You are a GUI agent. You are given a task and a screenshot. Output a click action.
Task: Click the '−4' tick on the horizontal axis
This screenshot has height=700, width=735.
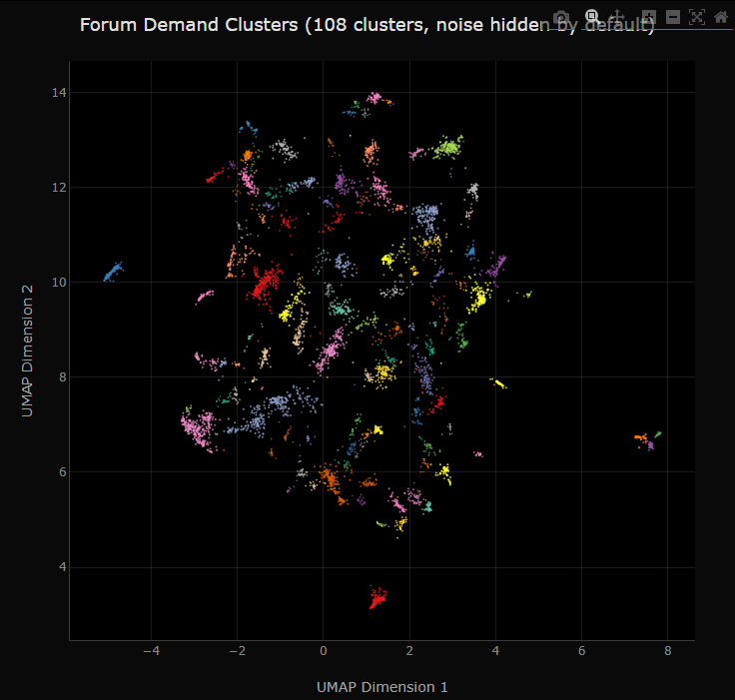click(151, 651)
